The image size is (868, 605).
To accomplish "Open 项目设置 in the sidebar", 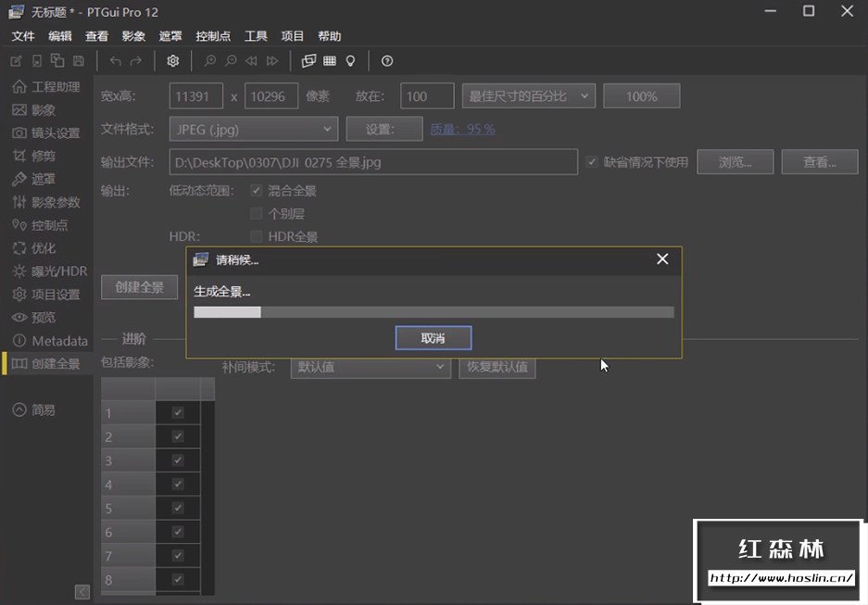I will tap(47, 295).
